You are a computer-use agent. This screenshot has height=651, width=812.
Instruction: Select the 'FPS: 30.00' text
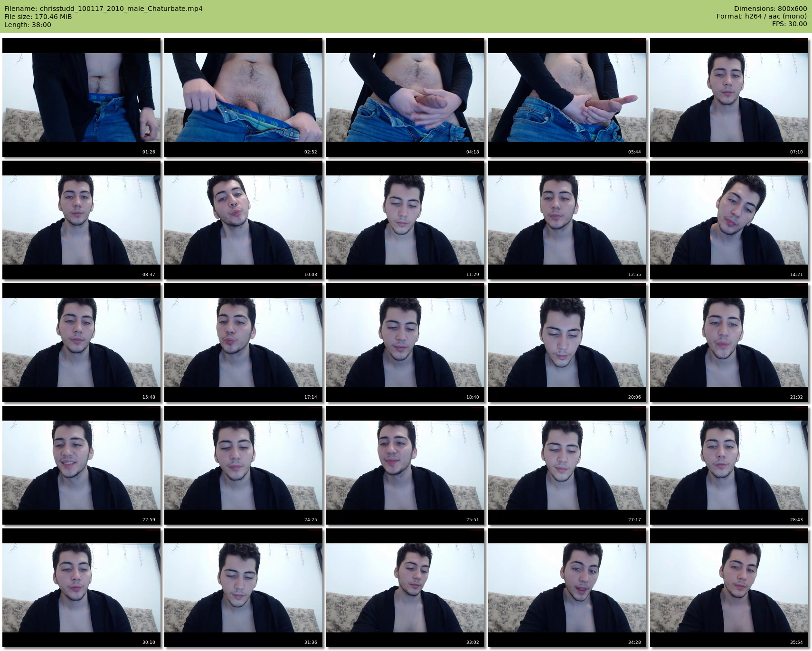coord(789,25)
